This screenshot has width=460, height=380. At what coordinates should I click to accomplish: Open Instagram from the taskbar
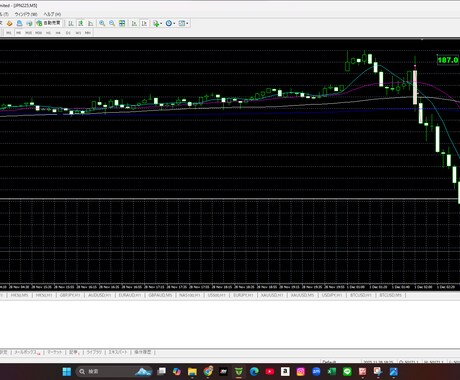[x=301, y=371]
